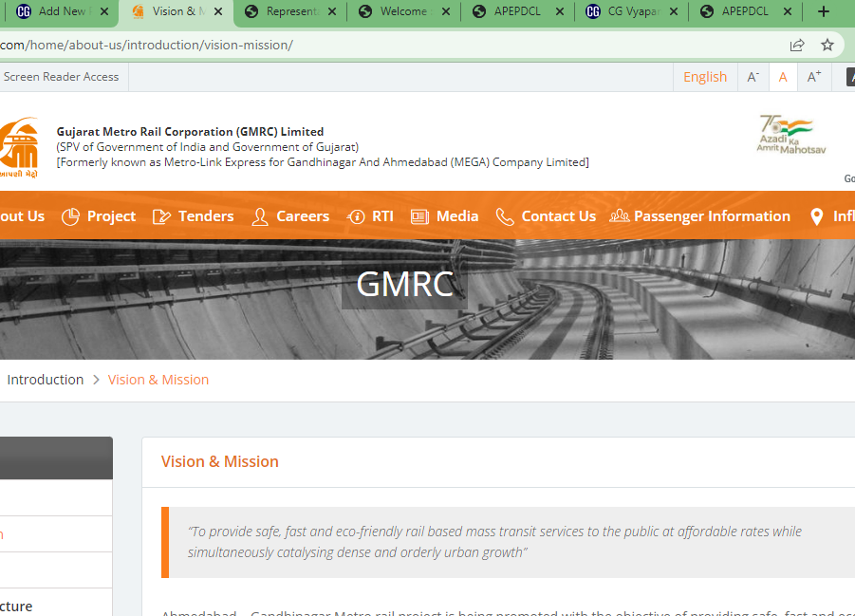Image resolution: width=855 pixels, height=616 pixels.
Task: Click the Careers person icon
Action: click(x=260, y=216)
